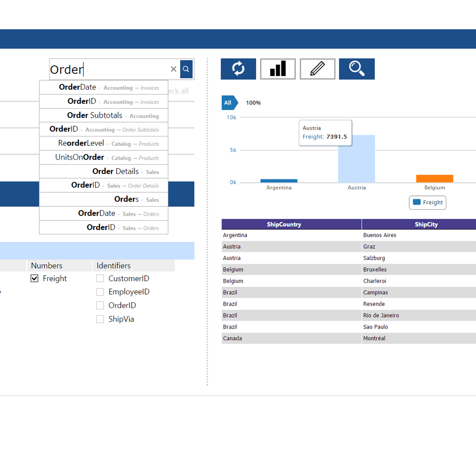Screen dimensions: 476x476
Task: Click the Salzburg city cell
Action: pos(419,258)
